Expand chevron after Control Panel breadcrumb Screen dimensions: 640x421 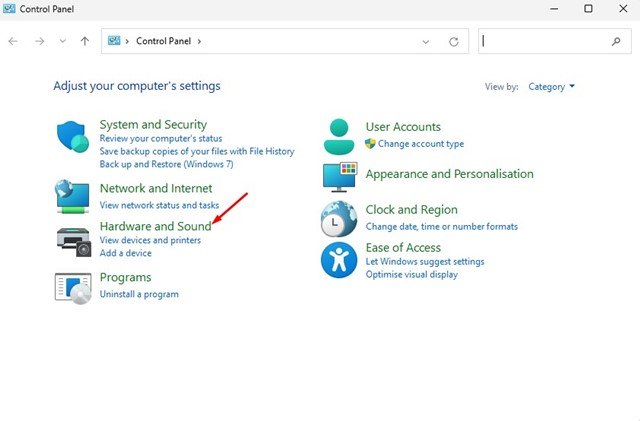pos(199,41)
